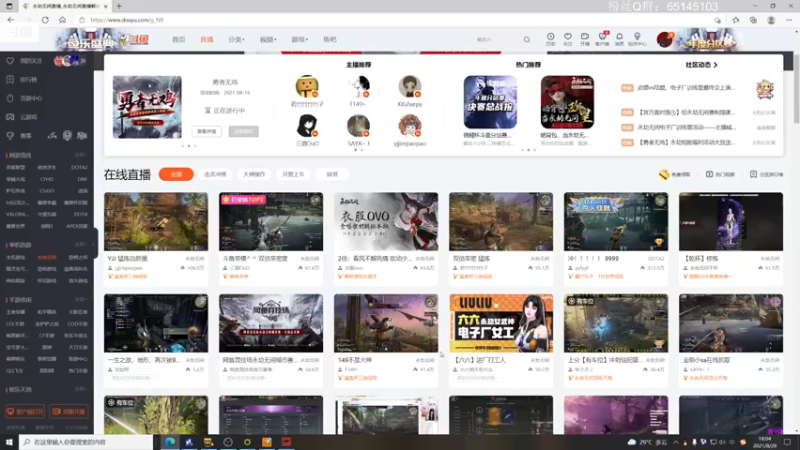Select the orange 全部 filter tab
Image resolution: width=800 pixels, height=450 pixels.
click(176, 174)
